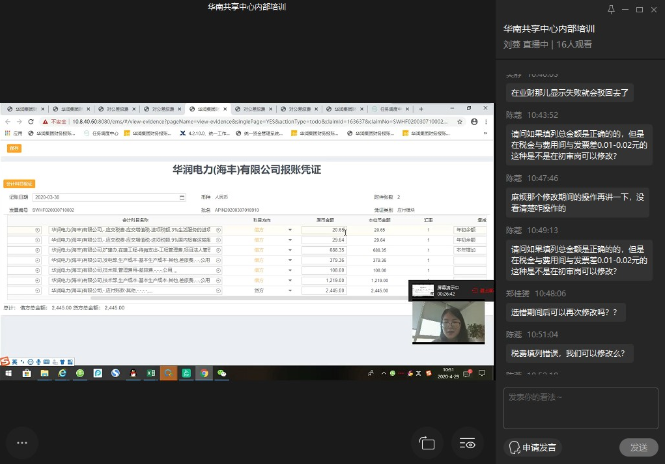Toggle the chat visibility eye-list icon
665x464 pixels.
tap(467, 444)
